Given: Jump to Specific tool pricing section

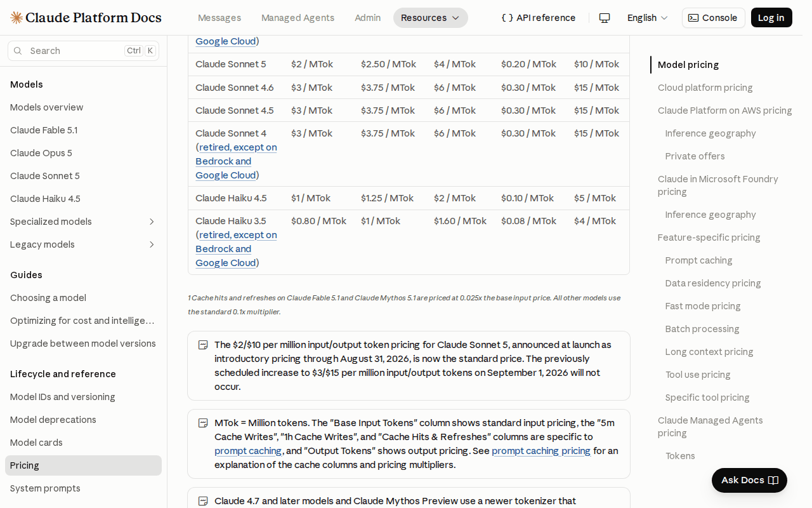Looking at the screenshot, I should click(x=707, y=398).
